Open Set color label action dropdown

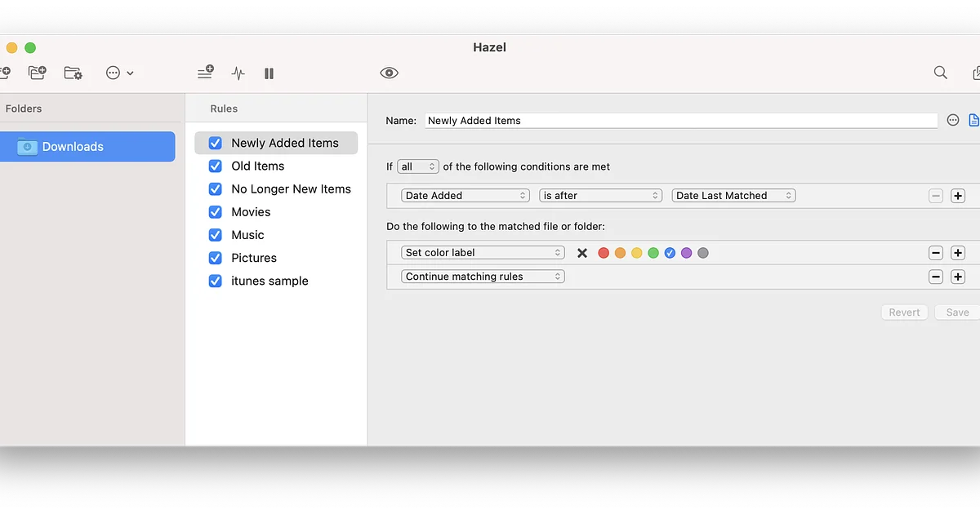(483, 253)
